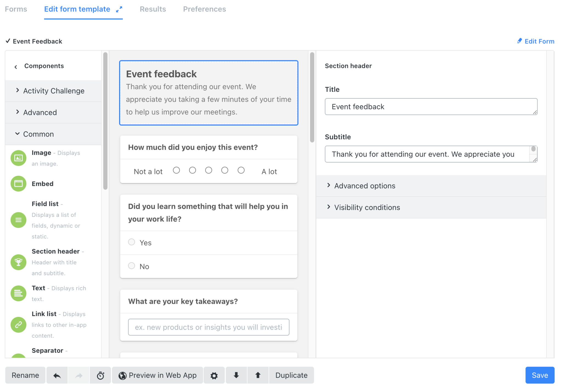Select the Link list chain icon
562x392 pixels.
point(18,325)
